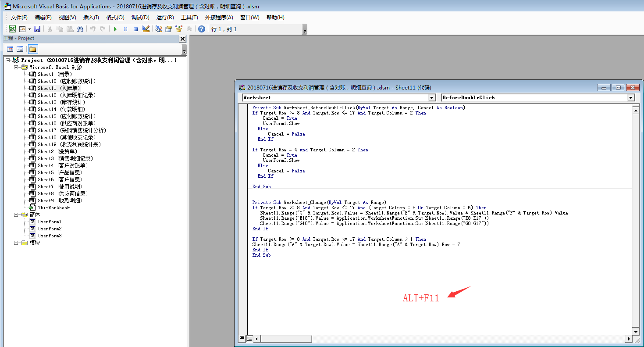The image size is (644, 347).
Task: Open BeforeDoubleClick procedure dropdown
Action: 631,97
